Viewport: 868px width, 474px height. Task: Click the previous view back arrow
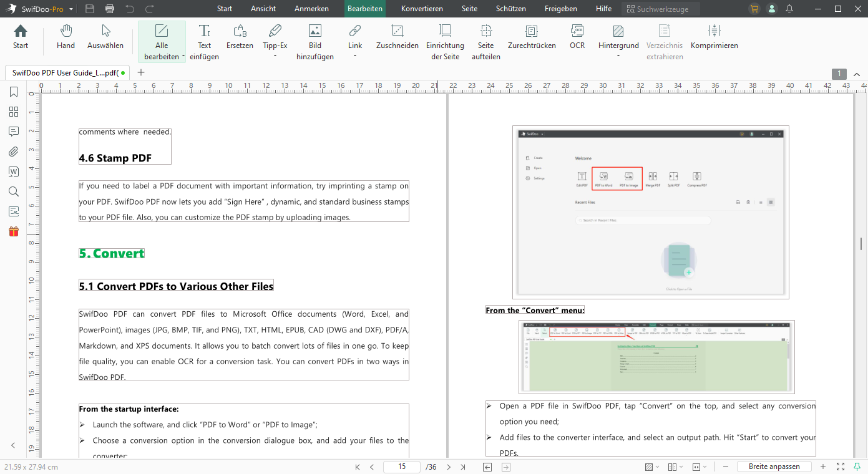(x=488, y=467)
